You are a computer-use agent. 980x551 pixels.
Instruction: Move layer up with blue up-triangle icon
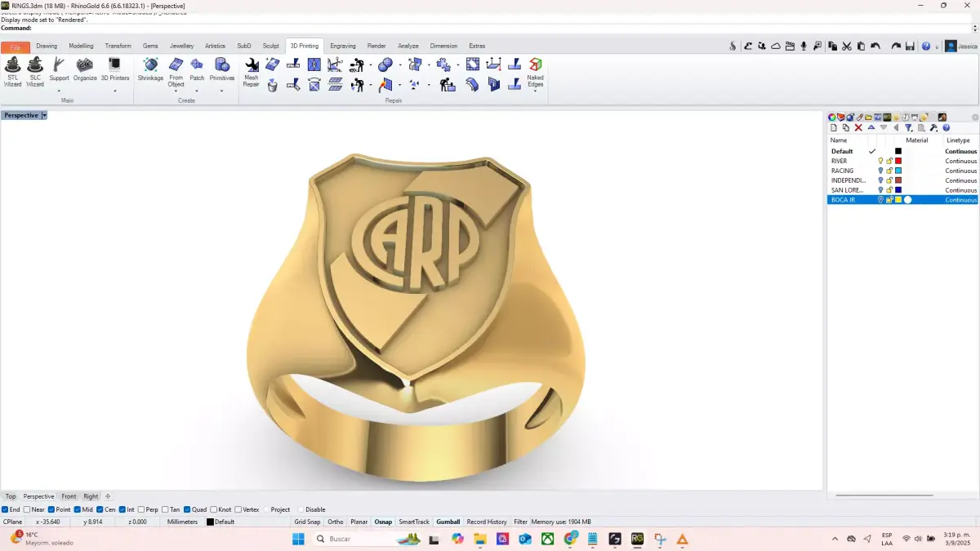871,127
